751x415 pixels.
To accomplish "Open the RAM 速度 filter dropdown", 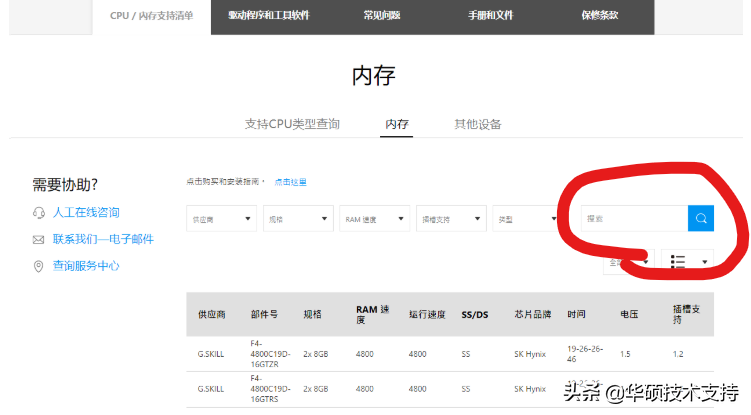I will pos(375,219).
